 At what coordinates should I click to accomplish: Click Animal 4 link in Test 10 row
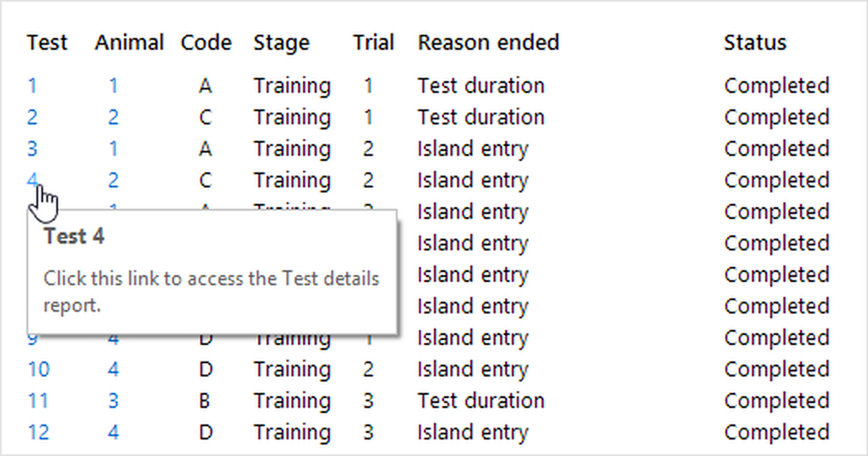click(113, 370)
